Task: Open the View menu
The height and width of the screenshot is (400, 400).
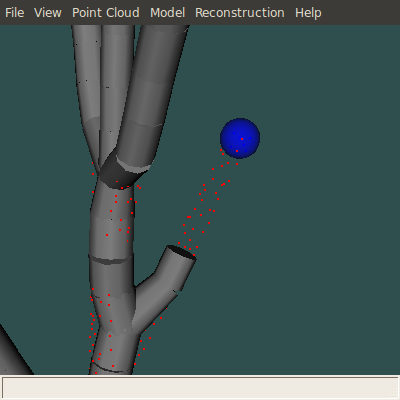Action: click(x=48, y=13)
